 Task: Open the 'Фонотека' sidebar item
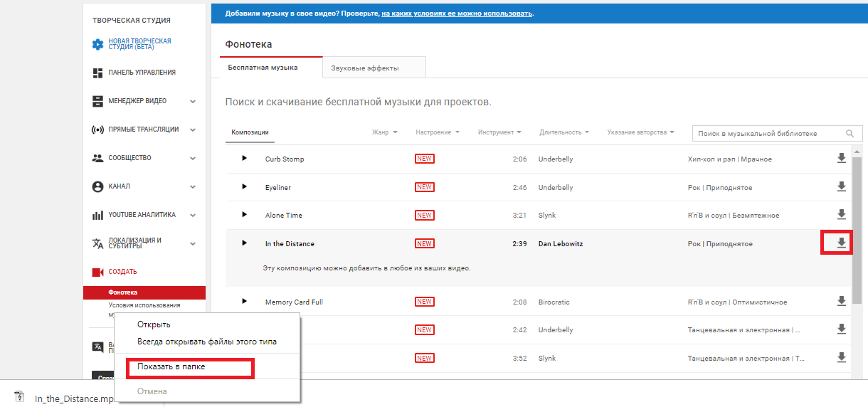tap(123, 292)
